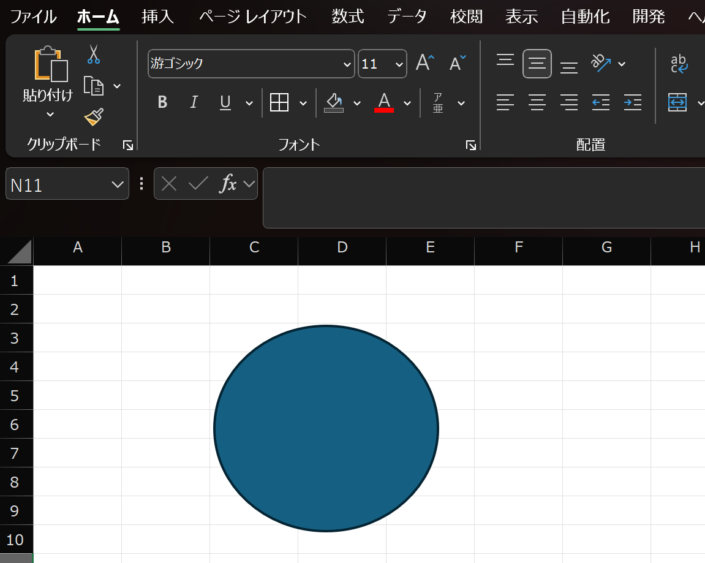Align text to top
This screenshot has height=563, width=705.
click(505, 60)
